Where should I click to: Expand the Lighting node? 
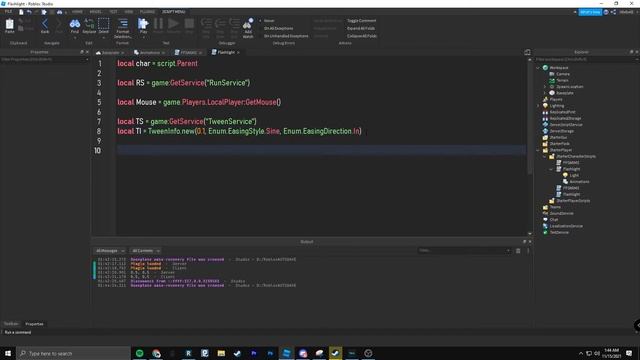[538, 106]
